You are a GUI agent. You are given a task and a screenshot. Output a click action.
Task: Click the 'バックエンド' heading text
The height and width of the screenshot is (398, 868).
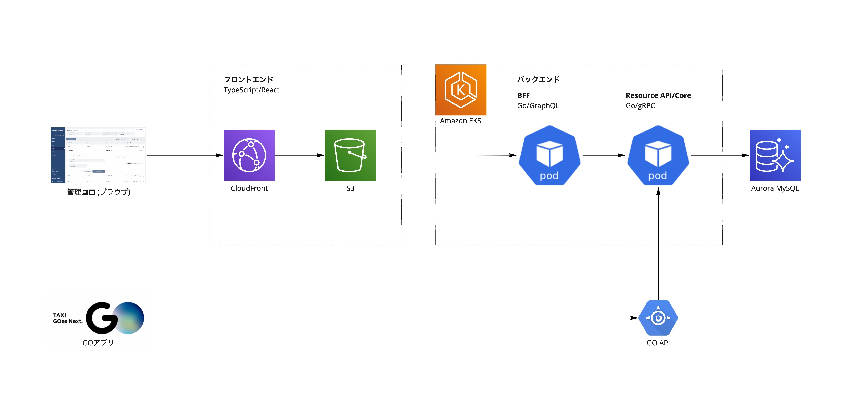point(538,79)
